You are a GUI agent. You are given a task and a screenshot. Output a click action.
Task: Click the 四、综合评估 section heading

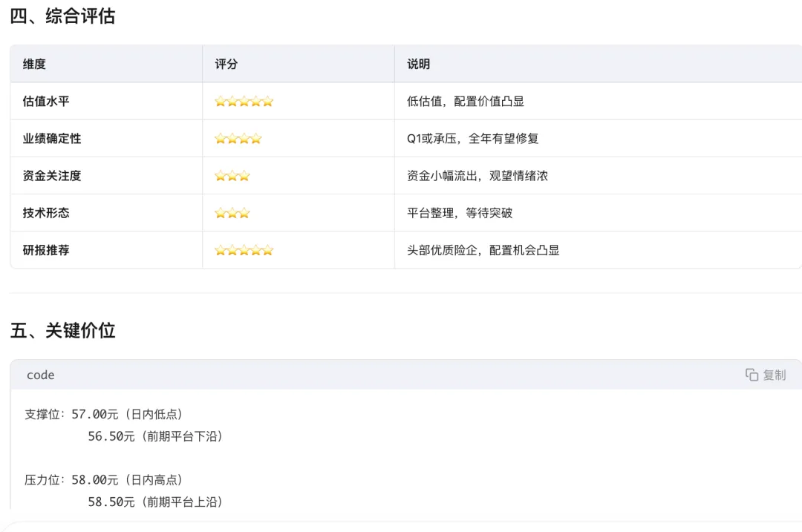click(62, 16)
